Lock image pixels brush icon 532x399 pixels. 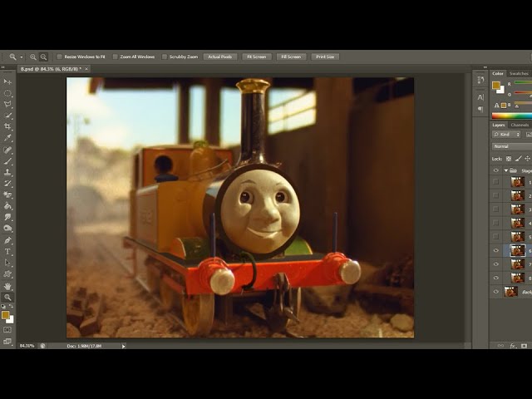[x=518, y=159]
